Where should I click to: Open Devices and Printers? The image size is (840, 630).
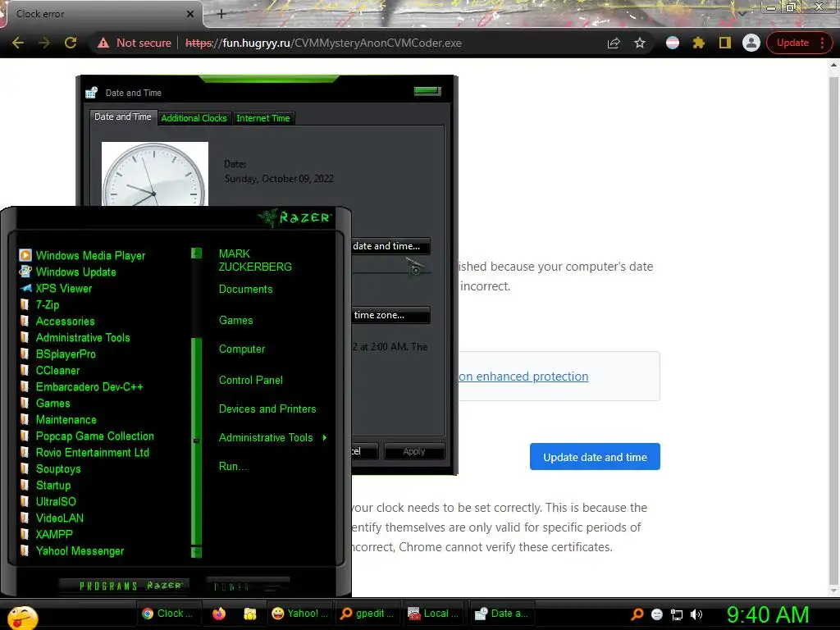[267, 409]
